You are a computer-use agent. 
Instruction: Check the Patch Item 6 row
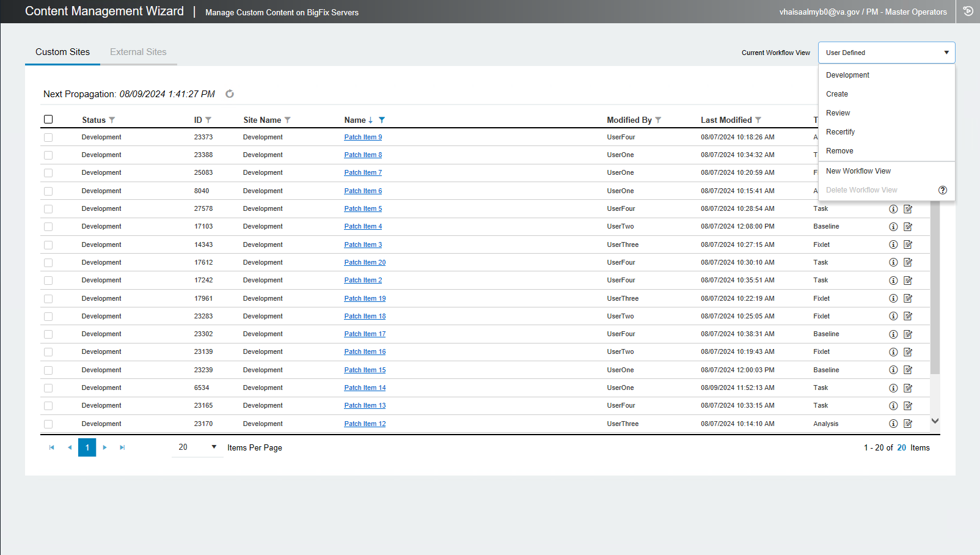click(48, 191)
